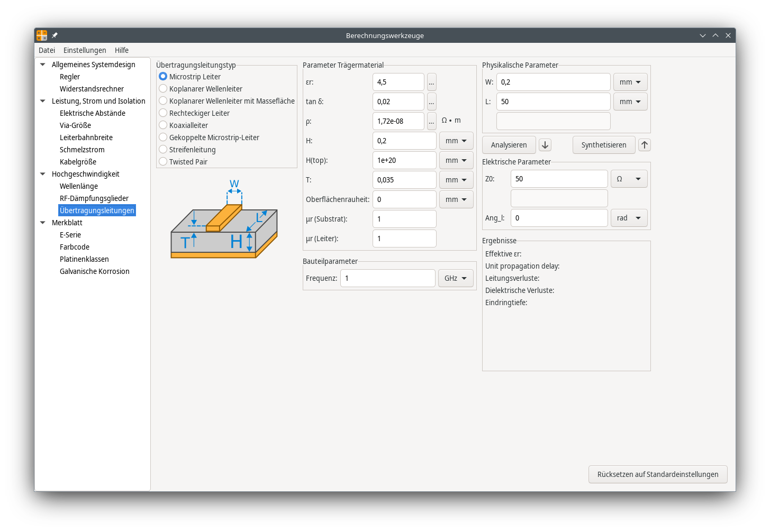Viewport: 770px width, 532px height.
Task: Collapse the Hochgeschwindigkeit tree section
Action: click(43, 174)
